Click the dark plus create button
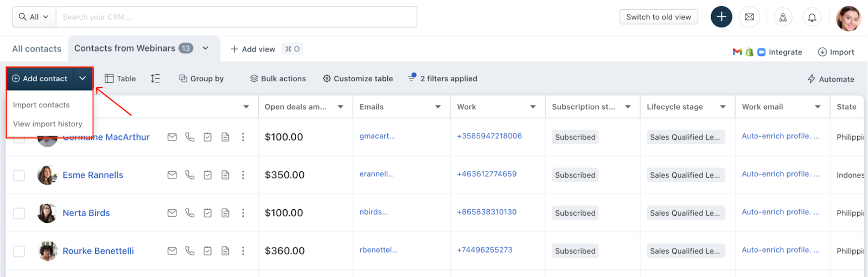Screen dimensions: 868x277 721,17
